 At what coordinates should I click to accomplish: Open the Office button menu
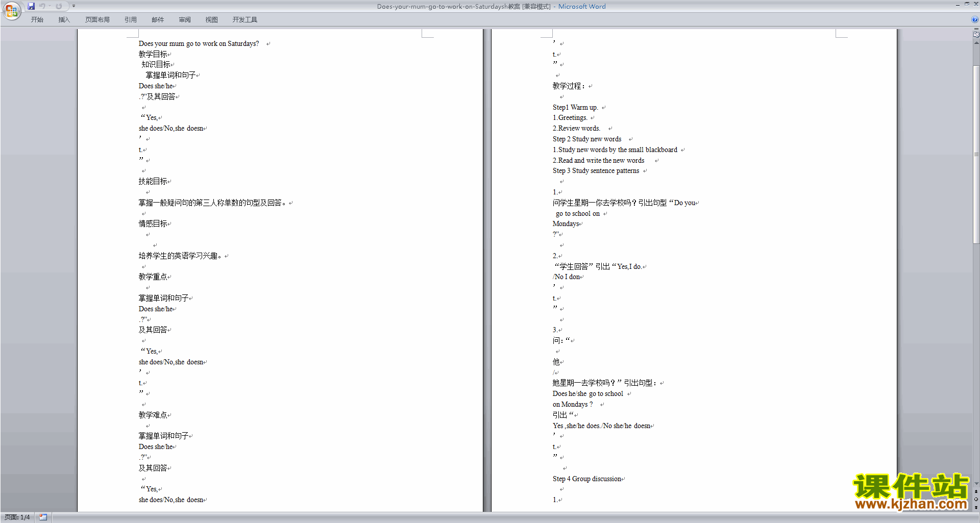(11, 10)
